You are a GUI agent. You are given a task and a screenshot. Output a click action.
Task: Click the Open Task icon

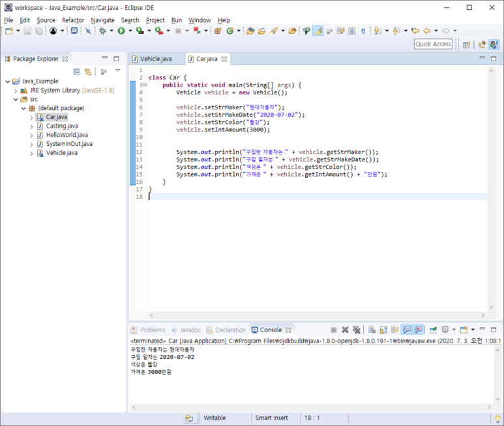click(x=261, y=31)
